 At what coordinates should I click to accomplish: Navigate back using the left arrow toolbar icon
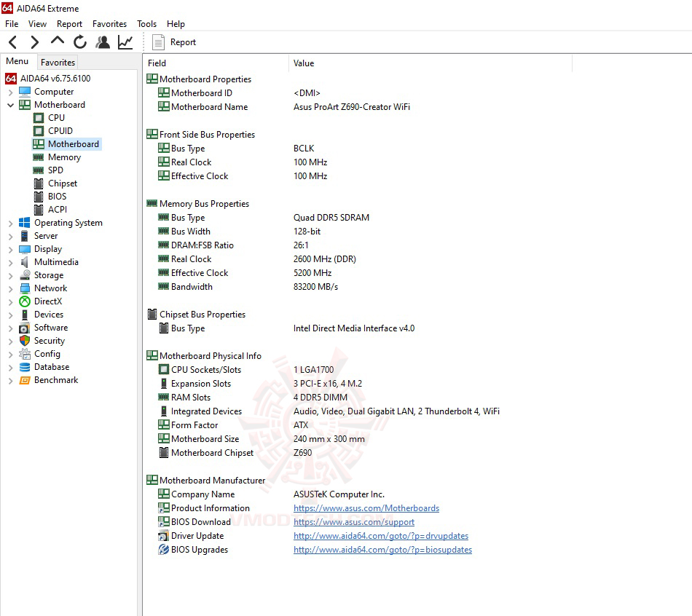click(11, 42)
